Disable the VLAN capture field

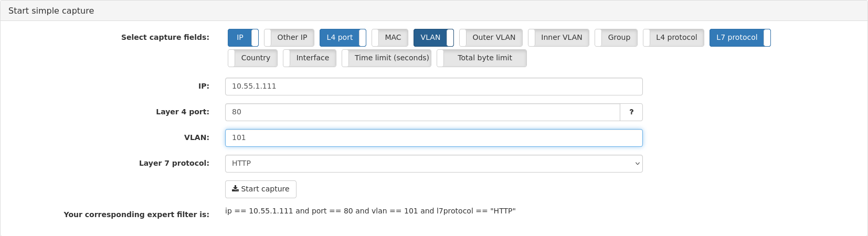433,38
